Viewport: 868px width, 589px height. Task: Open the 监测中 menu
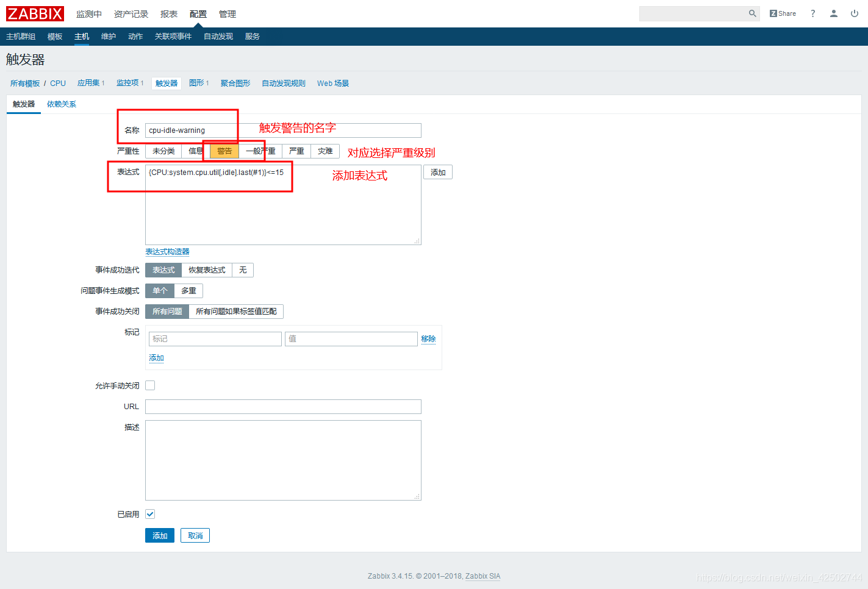[x=89, y=14]
